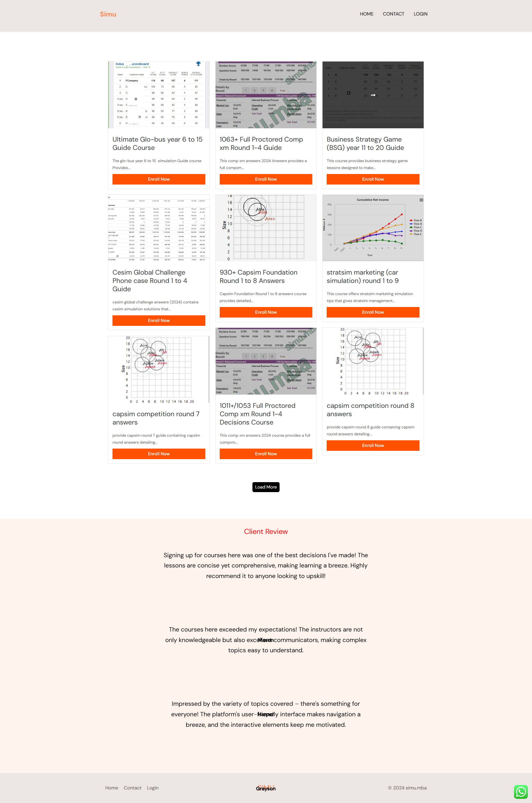Enroll in stratsim marketing car simulation course
The width and height of the screenshot is (532, 803).
tap(373, 312)
